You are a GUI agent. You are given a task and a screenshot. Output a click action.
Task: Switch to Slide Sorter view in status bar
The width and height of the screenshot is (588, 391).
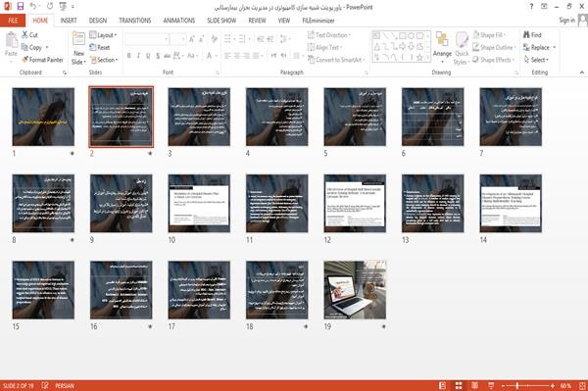pyautogui.click(x=459, y=386)
